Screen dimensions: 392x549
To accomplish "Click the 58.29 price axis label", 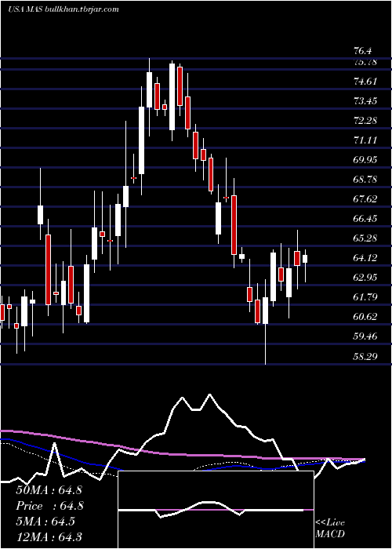I will click(x=365, y=357).
